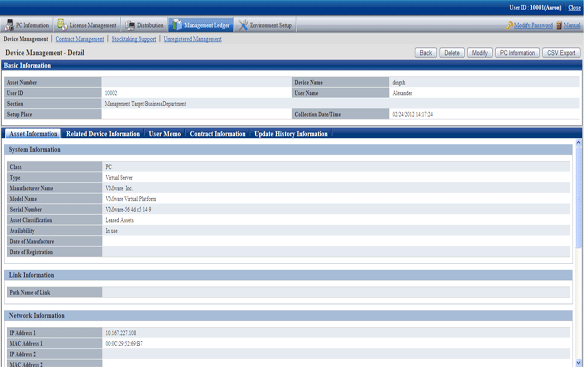
Task: Click the CSV Export button
Action: click(x=561, y=53)
